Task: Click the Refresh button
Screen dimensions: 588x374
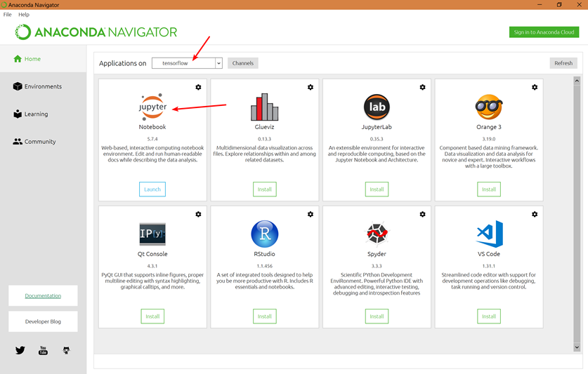Action: tap(563, 63)
